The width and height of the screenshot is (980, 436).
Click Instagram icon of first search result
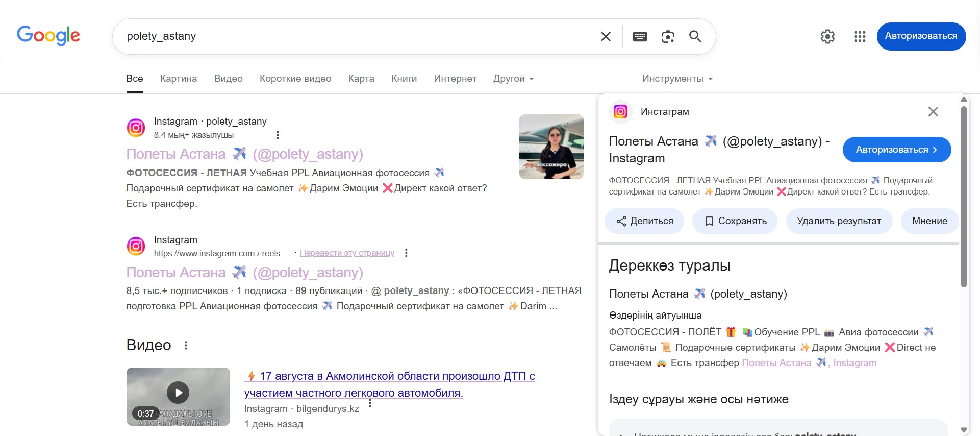click(136, 128)
